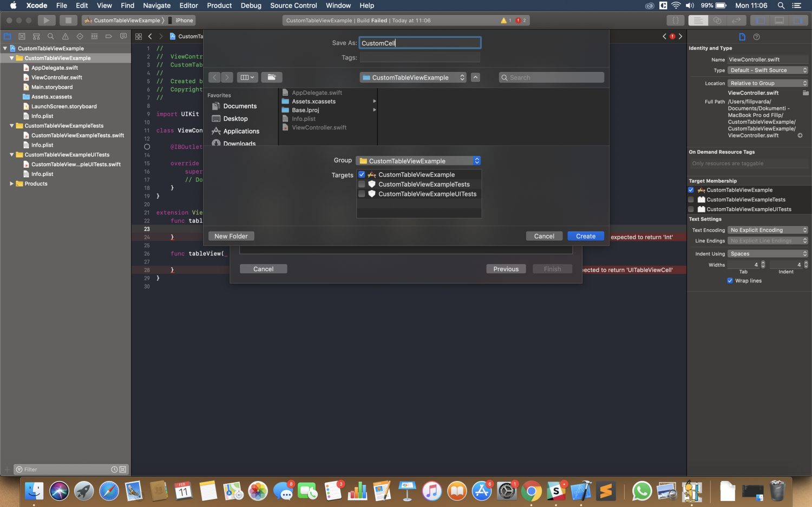Image resolution: width=812 pixels, height=507 pixels.
Task: Open the code snippet library braces button
Action: (675, 20)
